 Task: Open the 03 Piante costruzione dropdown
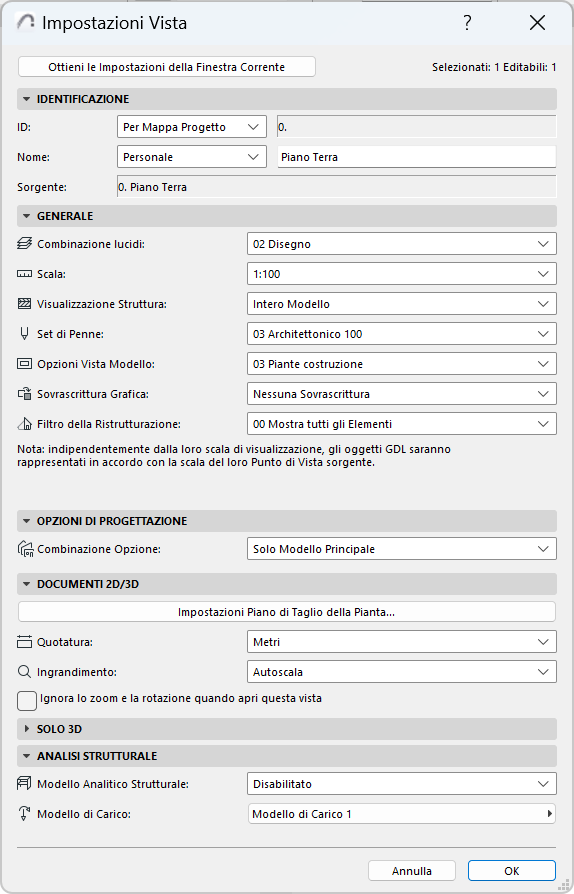(x=402, y=364)
